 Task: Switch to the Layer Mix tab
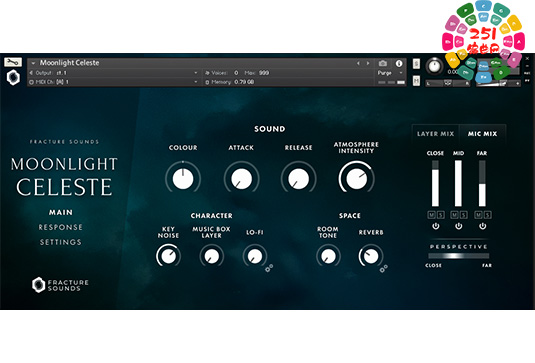pos(435,134)
